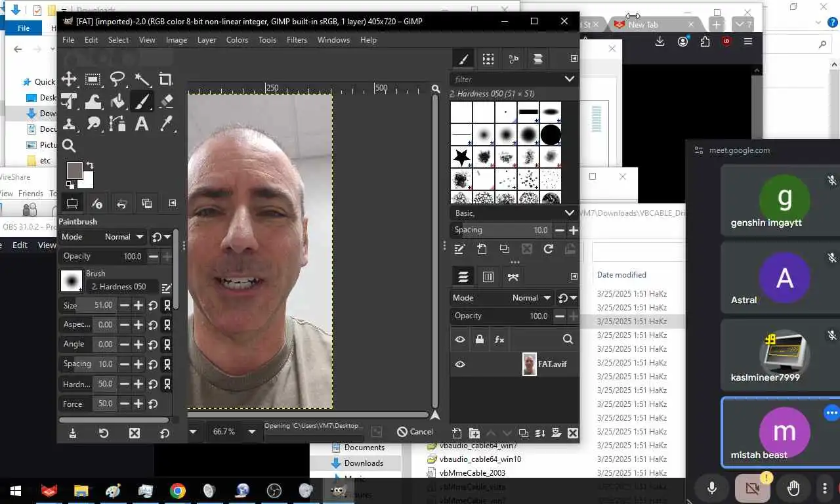Toggle link for brush Size

(x=167, y=305)
